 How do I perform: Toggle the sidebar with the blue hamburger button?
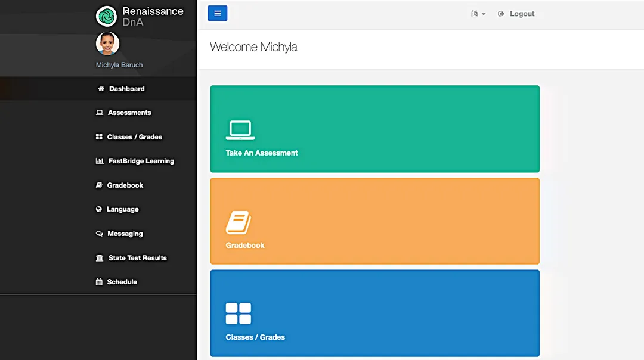tap(217, 13)
